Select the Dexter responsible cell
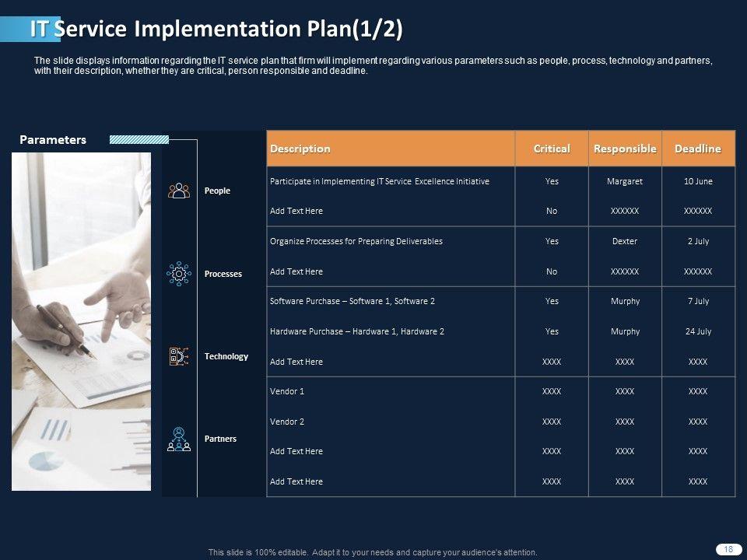 click(624, 241)
